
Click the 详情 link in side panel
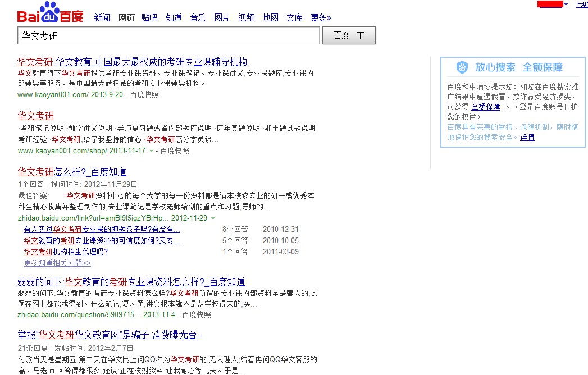click(x=527, y=137)
